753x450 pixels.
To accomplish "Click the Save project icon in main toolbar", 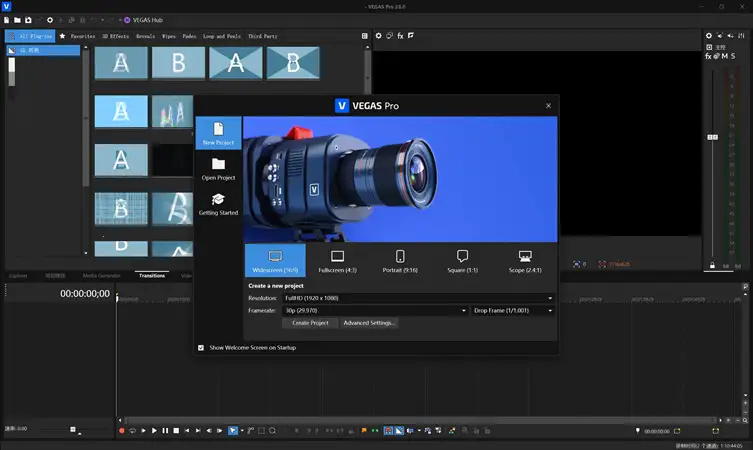I will click(x=28, y=20).
